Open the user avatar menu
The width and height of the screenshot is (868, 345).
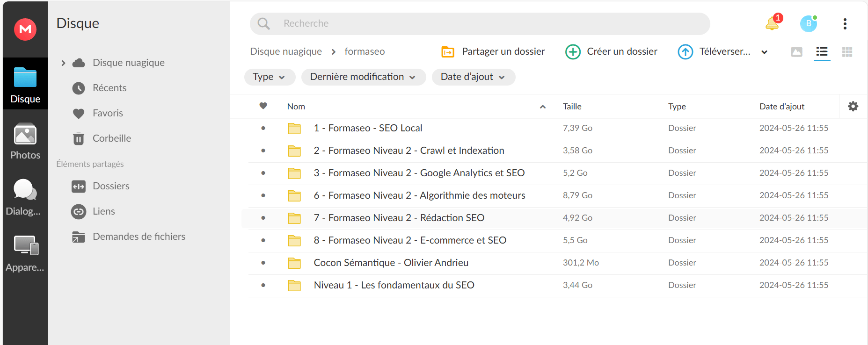coord(809,23)
